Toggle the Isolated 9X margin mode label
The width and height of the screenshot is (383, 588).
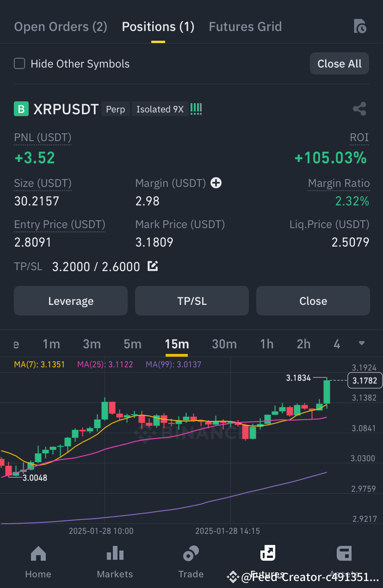[160, 109]
